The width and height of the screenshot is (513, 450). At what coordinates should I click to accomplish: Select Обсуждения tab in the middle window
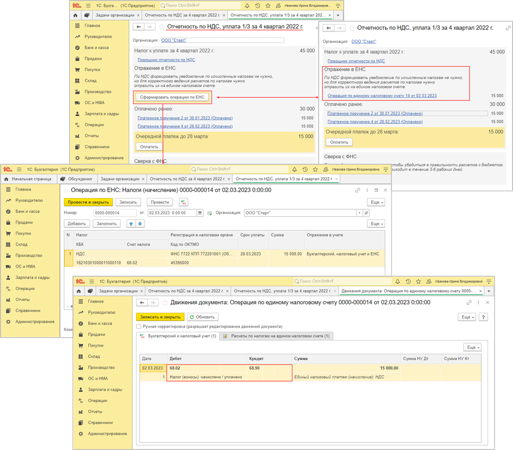click(77, 179)
